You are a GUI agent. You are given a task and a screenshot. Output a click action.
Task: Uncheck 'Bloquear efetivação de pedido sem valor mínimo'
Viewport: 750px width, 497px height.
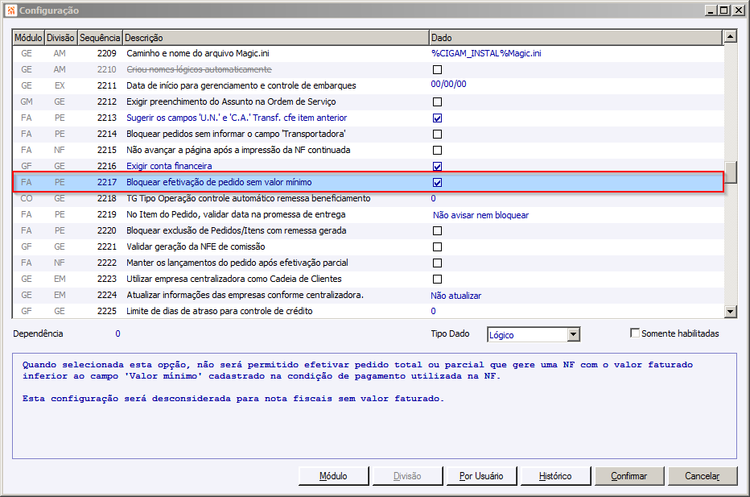[x=437, y=182]
